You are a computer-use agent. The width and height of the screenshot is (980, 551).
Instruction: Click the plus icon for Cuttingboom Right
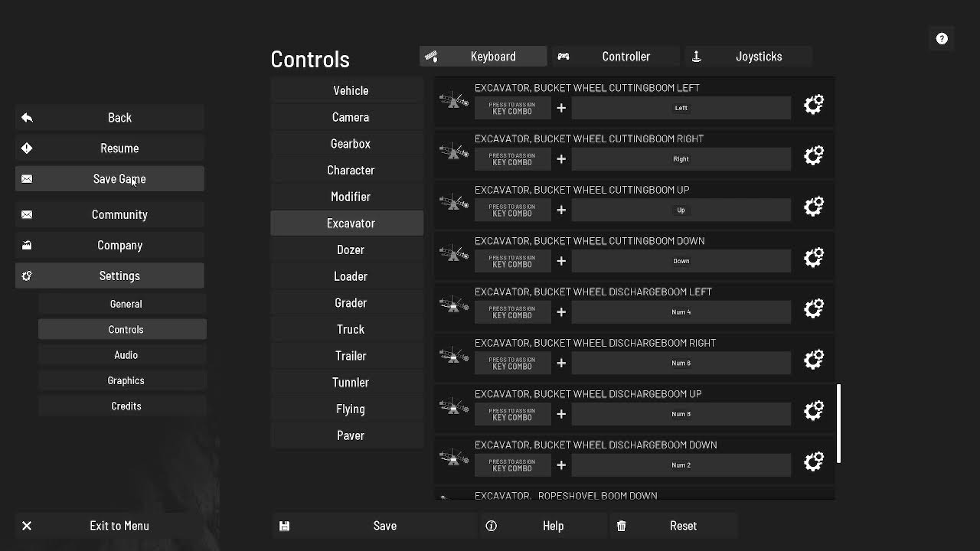561,159
